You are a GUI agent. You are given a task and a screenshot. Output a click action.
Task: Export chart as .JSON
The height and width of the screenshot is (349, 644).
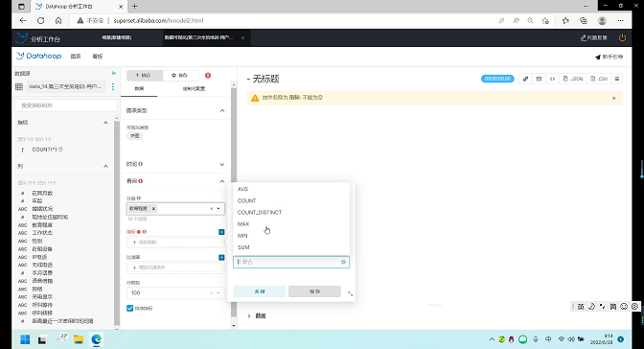pos(572,79)
